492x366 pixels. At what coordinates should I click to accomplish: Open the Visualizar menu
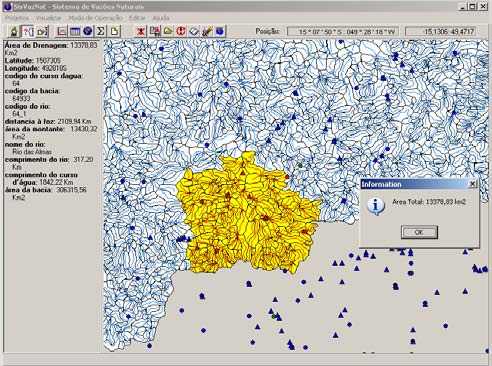49,18
